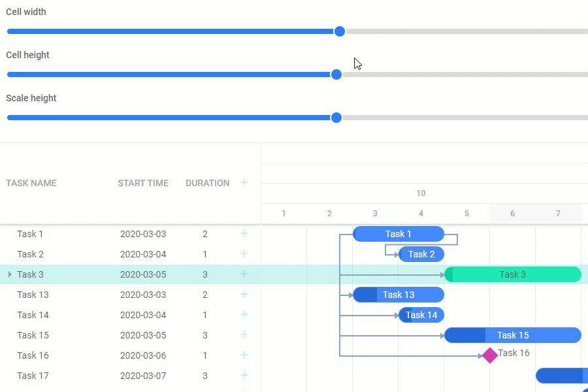Click the pink Task 16 milestone diamond
The width and height of the screenshot is (588, 392).
coord(490,355)
